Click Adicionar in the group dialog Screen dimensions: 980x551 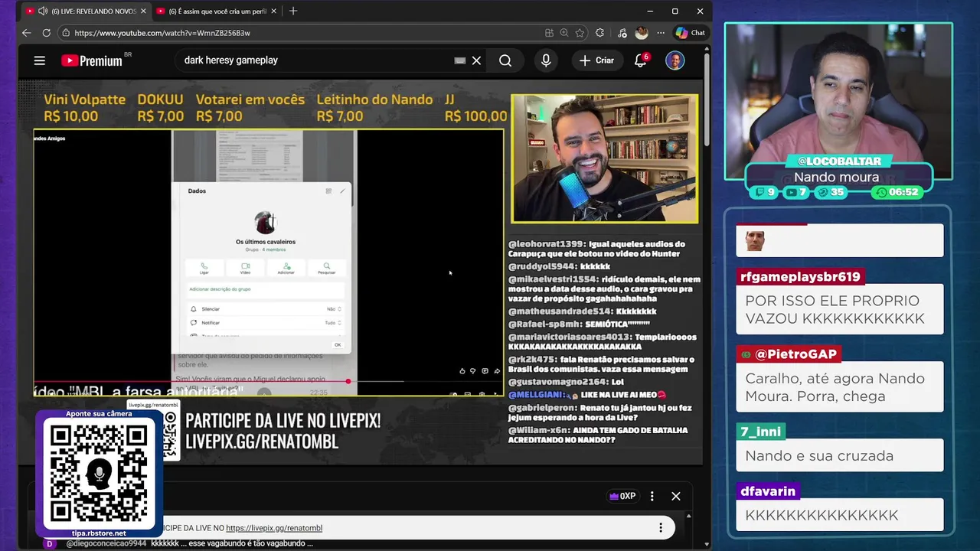(x=286, y=268)
